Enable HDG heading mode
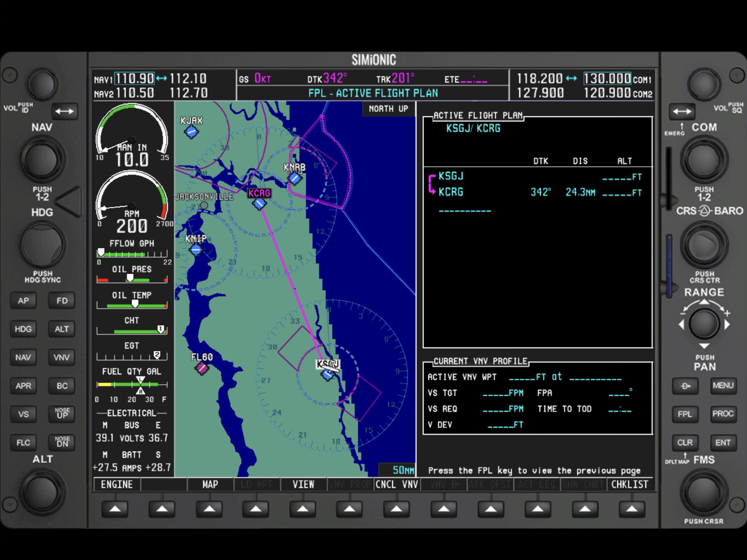The image size is (747, 560). pyautogui.click(x=24, y=329)
